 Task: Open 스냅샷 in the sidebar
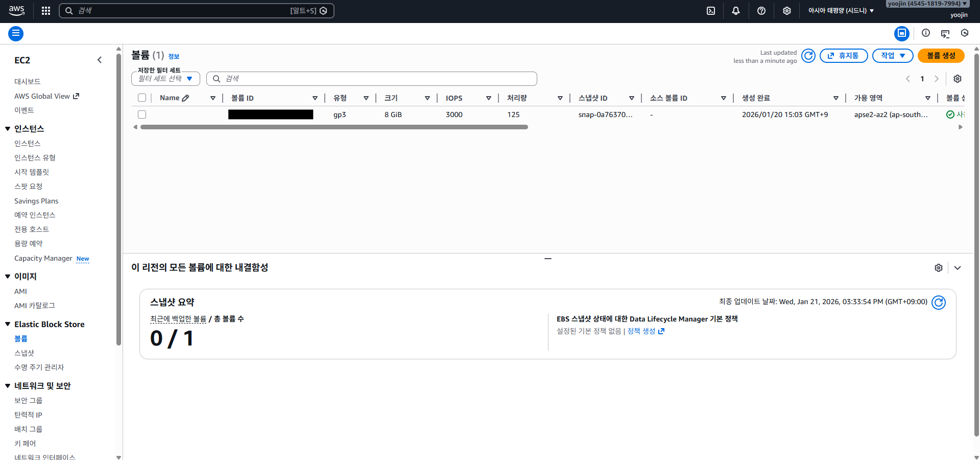click(x=24, y=353)
